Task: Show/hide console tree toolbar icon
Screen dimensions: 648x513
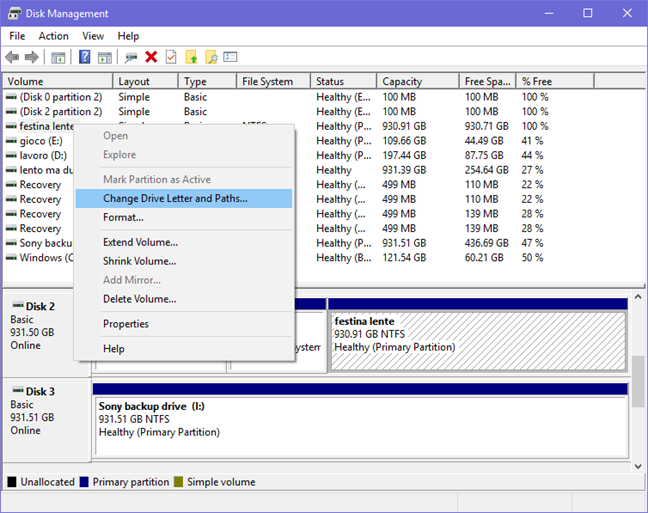Action: 58,57
